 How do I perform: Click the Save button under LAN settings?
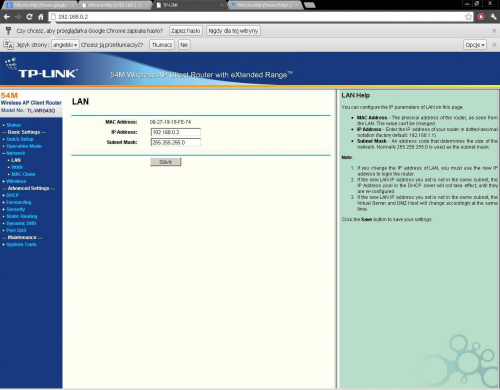[x=166, y=162]
